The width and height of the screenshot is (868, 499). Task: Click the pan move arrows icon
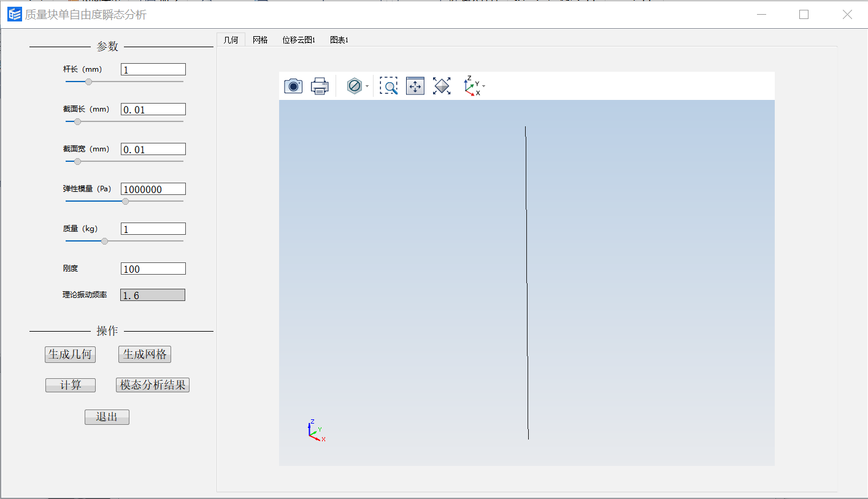(415, 86)
